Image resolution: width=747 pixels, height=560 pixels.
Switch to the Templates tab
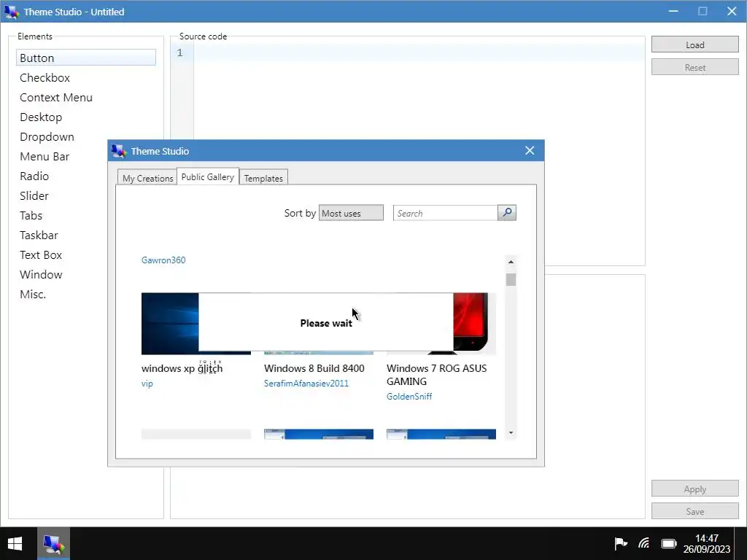pos(263,178)
